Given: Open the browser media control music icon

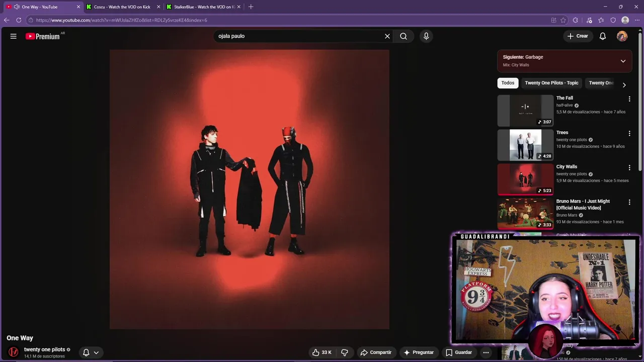Looking at the screenshot, I should (589, 20).
